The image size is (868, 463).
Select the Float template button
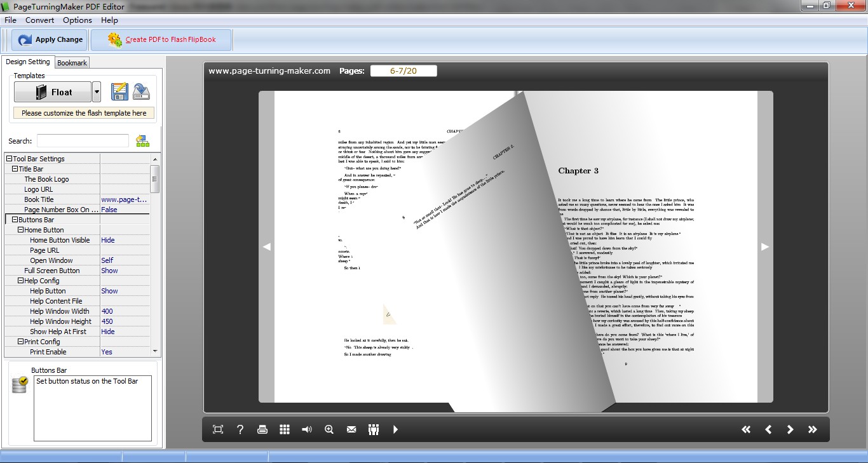tap(53, 92)
